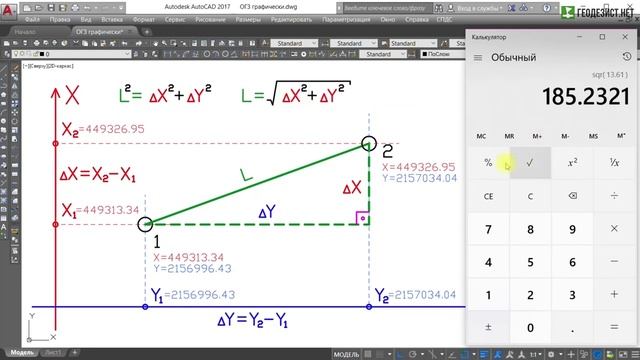The height and width of the screenshot is (360, 640).
Task: Click the MS memory store button
Action: (593, 136)
